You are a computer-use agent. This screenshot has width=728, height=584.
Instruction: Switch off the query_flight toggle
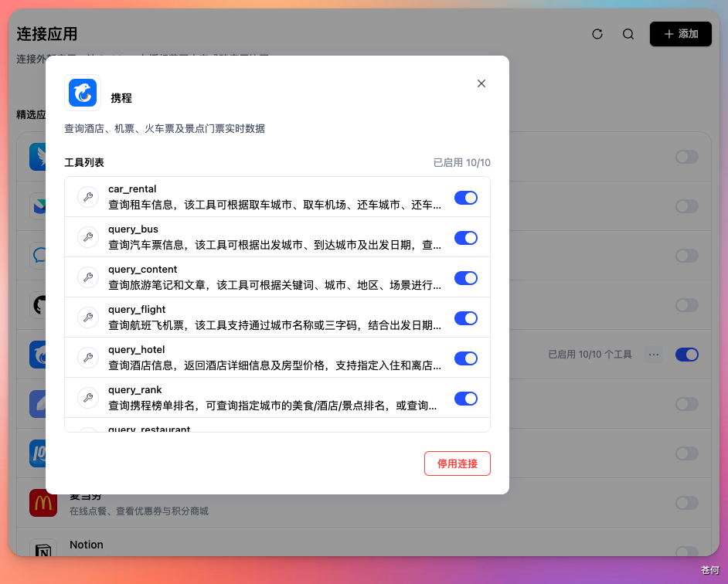coord(466,318)
